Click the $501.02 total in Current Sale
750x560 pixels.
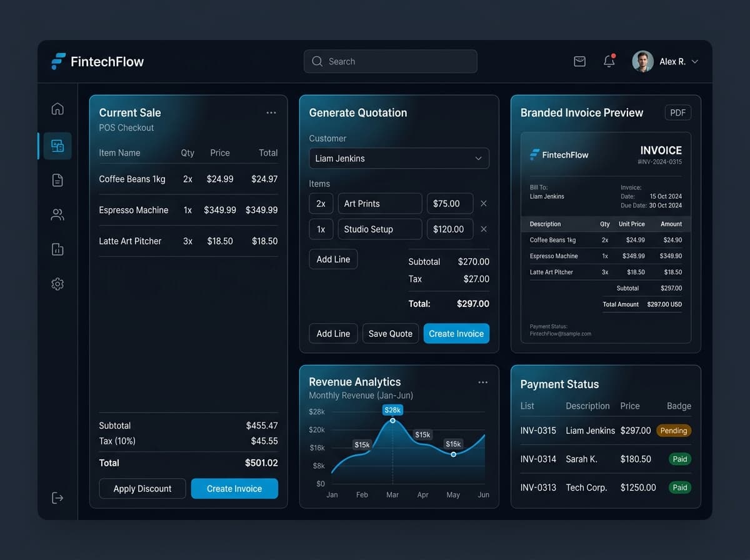[261, 463]
